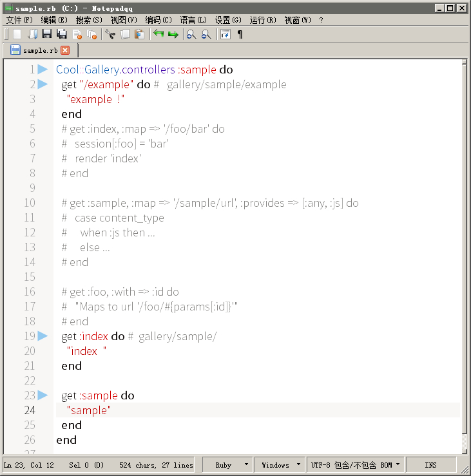
Task: Open the 设置(G) menu
Action: (228, 20)
